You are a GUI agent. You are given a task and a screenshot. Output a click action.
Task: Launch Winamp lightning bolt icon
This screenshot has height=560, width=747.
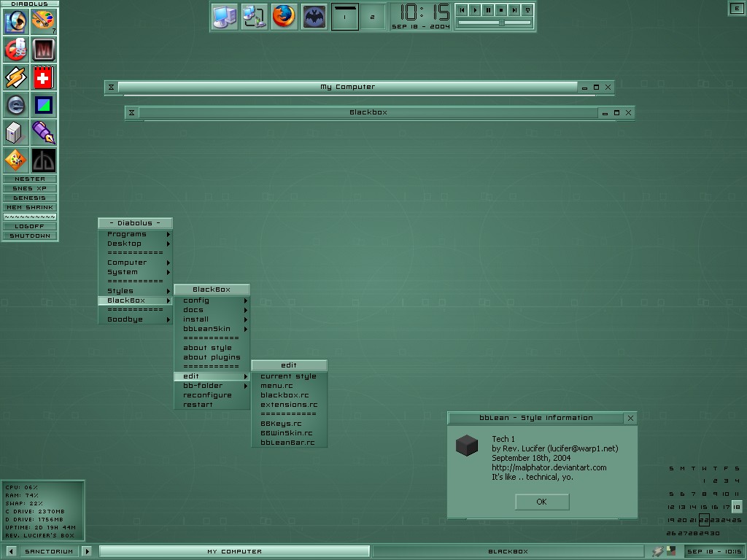coord(16,77)
